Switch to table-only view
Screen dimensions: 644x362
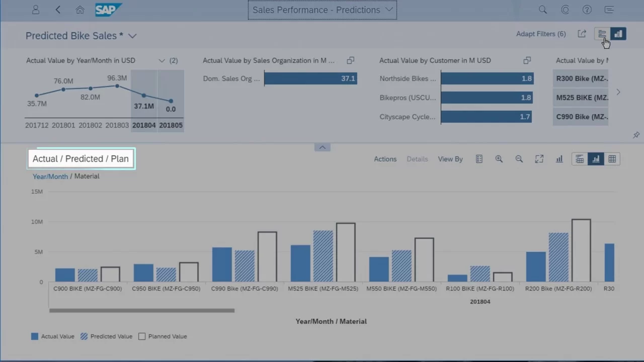pyautogui.click(x=612, y=159)
